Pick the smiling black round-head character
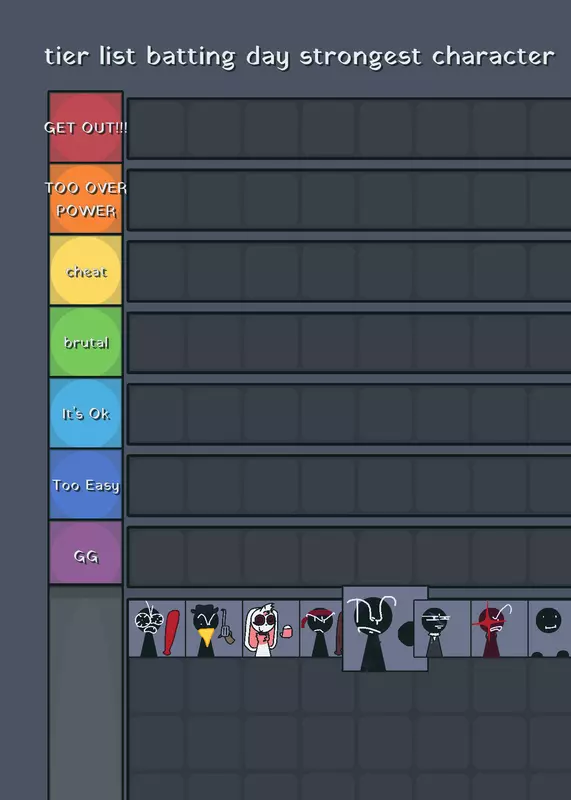The height and width of the screenshot is (800, 571). [550, 629]
